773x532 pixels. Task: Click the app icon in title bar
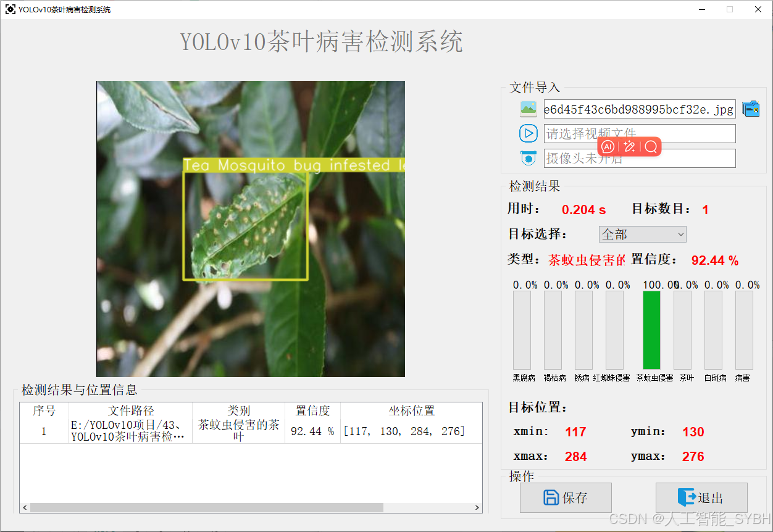point(10,9)
